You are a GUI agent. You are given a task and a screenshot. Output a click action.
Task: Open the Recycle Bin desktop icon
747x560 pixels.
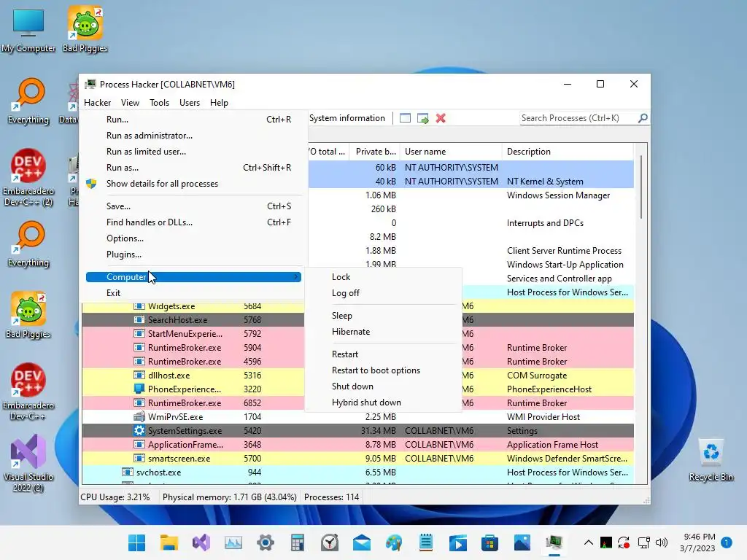(711, 459)
